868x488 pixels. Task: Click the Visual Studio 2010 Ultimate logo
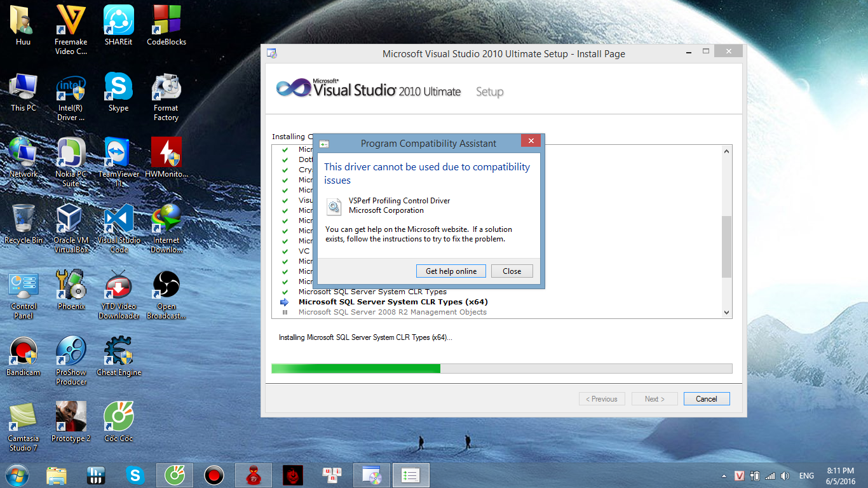coord(369,90)
